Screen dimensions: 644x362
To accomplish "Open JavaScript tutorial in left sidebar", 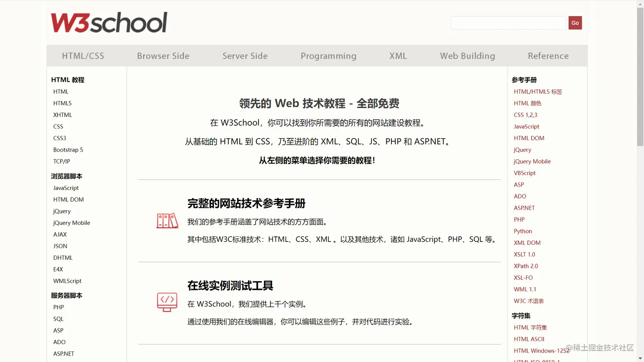I will [66, 188].
